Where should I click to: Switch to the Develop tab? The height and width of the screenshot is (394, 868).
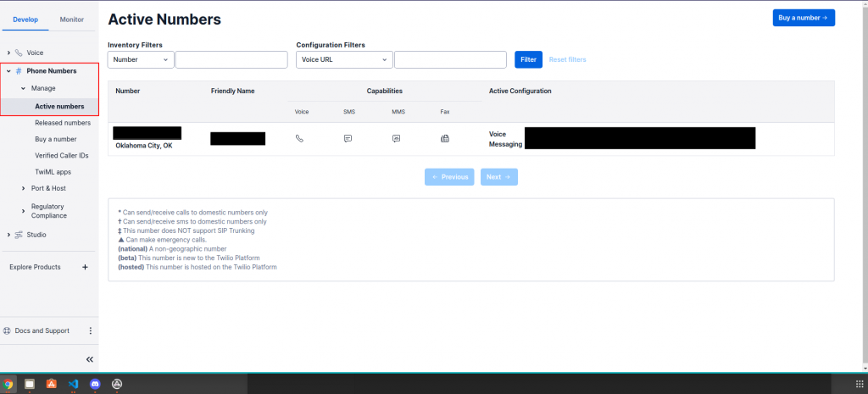tap(25, 19)
